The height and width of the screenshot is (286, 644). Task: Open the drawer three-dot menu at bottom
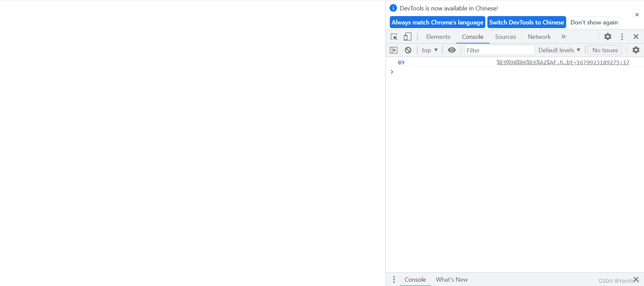point(394,279)
